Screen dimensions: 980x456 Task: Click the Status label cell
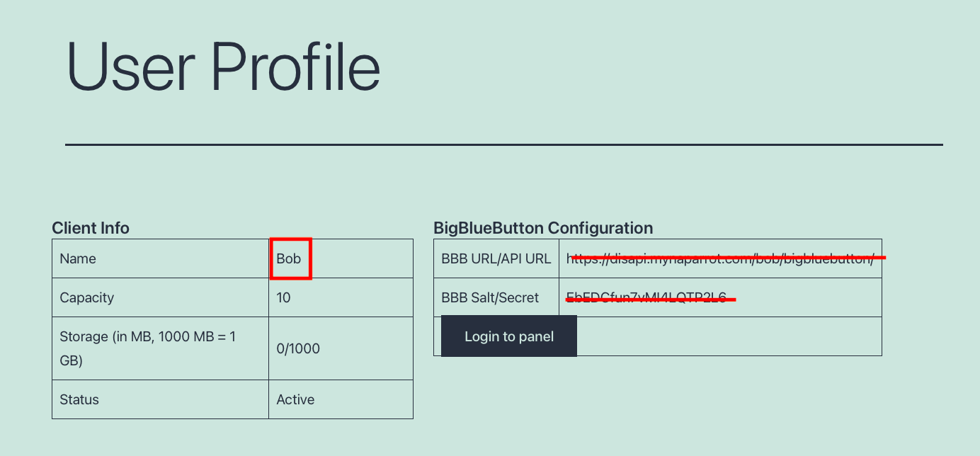point(161,399)
